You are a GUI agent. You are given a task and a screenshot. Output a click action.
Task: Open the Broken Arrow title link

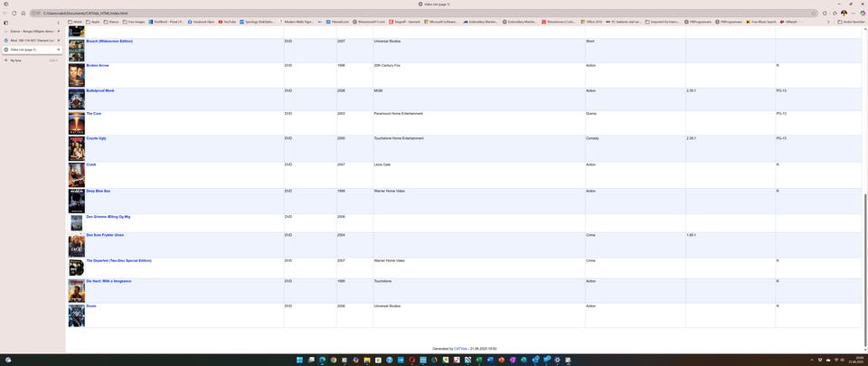point(98,66)
